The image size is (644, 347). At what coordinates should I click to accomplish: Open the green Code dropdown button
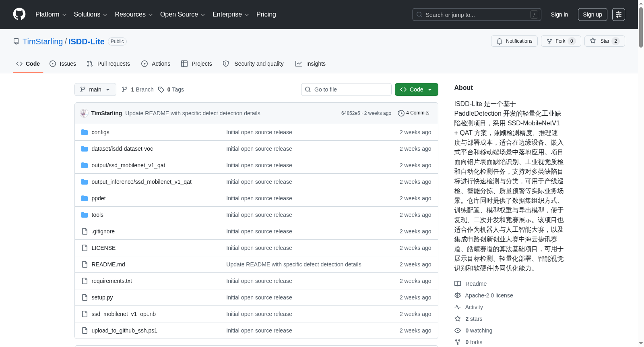coord(416,89)
